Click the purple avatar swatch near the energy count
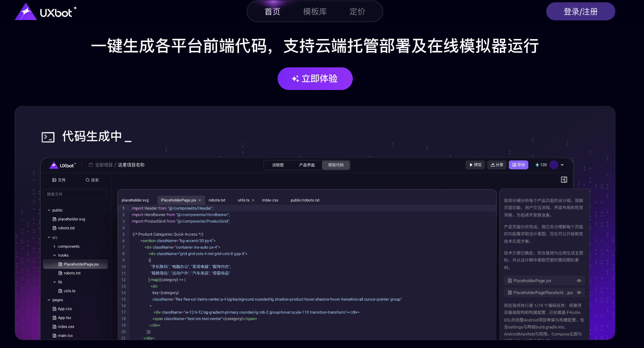Screen dimensions: 644x348 (554, 165)
